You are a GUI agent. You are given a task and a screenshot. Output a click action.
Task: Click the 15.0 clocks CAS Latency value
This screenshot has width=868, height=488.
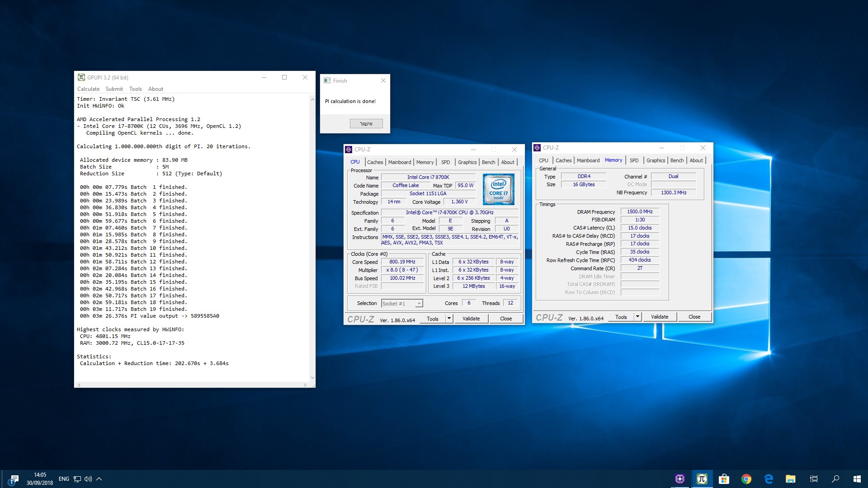coord(640,228)
